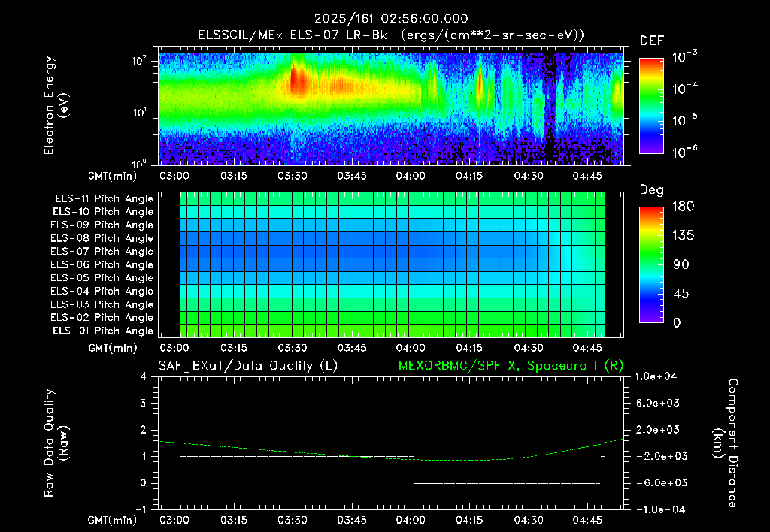Screen dimensions: 770x532
Task: Click 03:30 tick label under the spectrogram
Action: [293, 176]
